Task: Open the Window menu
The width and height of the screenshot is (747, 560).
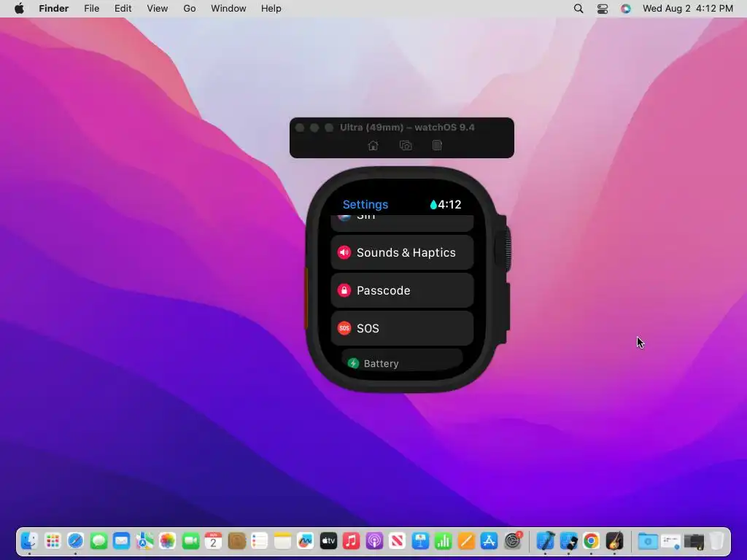Action: tap(228, 9)
